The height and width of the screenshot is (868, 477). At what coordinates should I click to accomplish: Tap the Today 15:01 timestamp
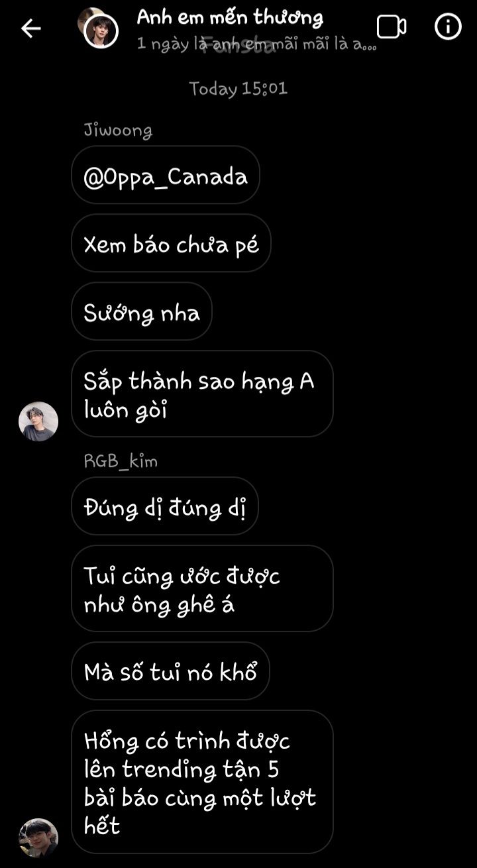click(x=238, y=89)
